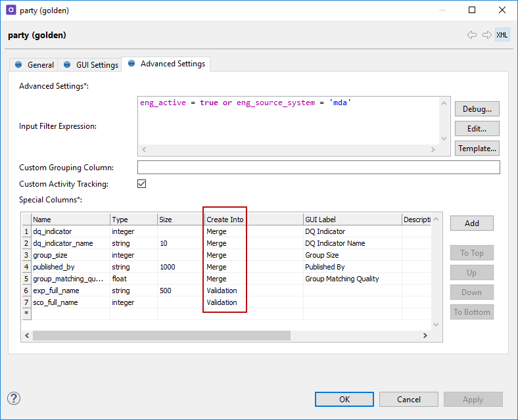Click Add to create special column
Viewport: 518px width, 420px height.
point(471,223)
